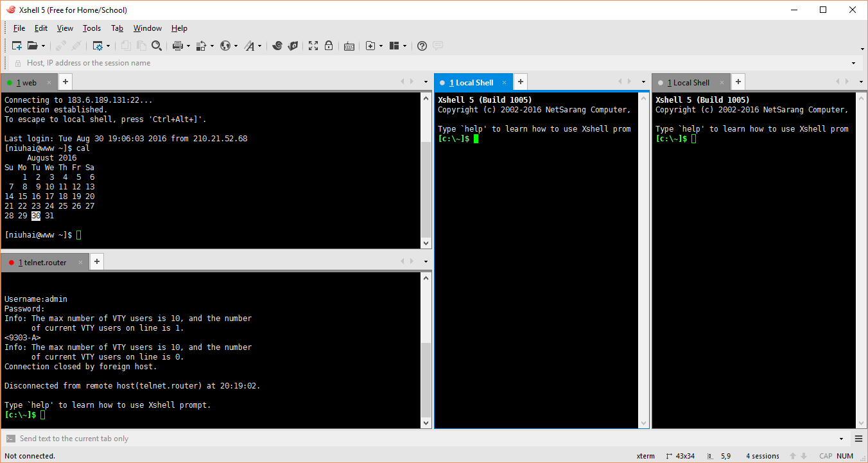Viewport: 868px width, 463px height.
Task: Expand the new tab group dropdown arrow
Action: tap(381, 46)
